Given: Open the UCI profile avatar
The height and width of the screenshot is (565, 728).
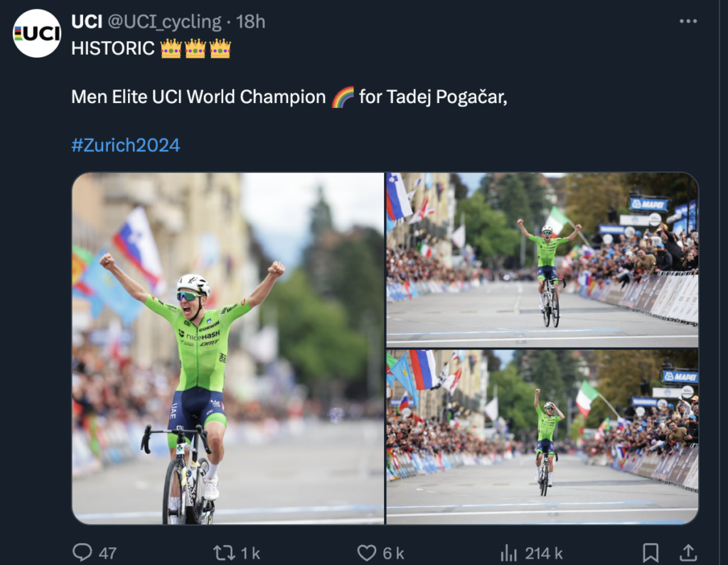Looking at the screenshot, I should 37,33.
